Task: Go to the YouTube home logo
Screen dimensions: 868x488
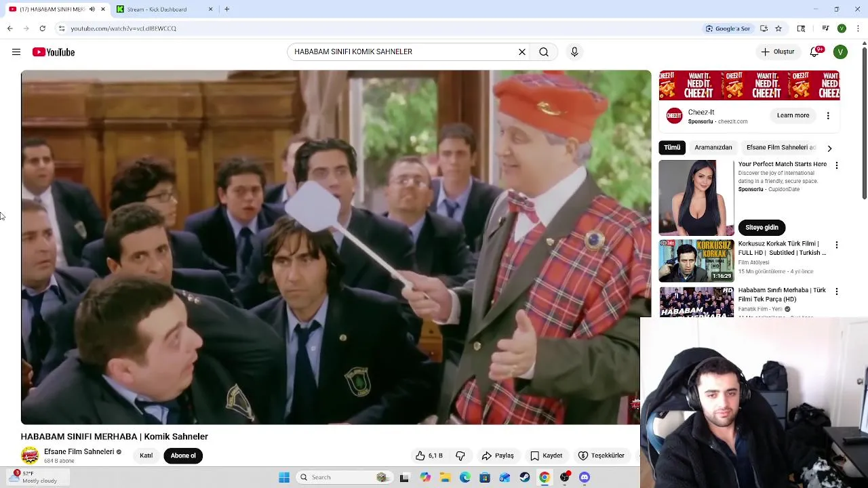Action: (x=53, y=52)
